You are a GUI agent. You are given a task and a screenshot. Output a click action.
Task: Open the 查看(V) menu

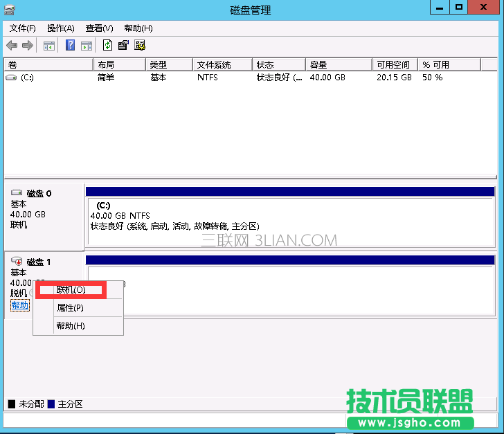[99, 28]
